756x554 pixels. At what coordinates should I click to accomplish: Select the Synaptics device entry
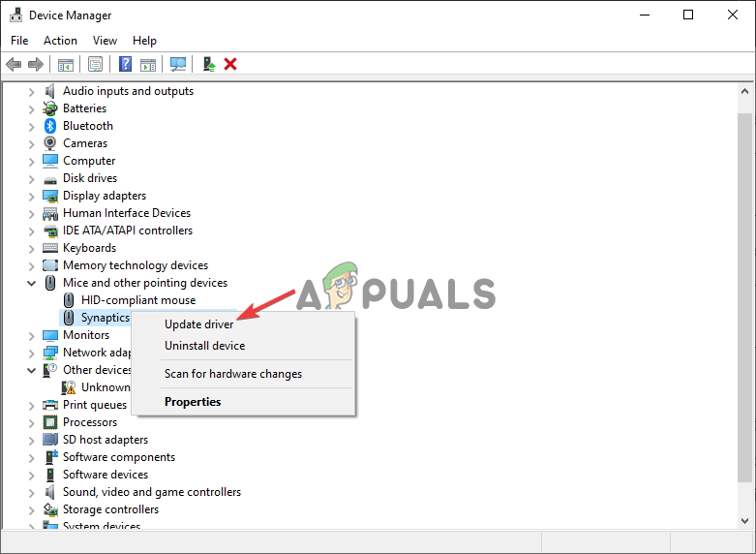pyautogui.click(x=106, y=318)
